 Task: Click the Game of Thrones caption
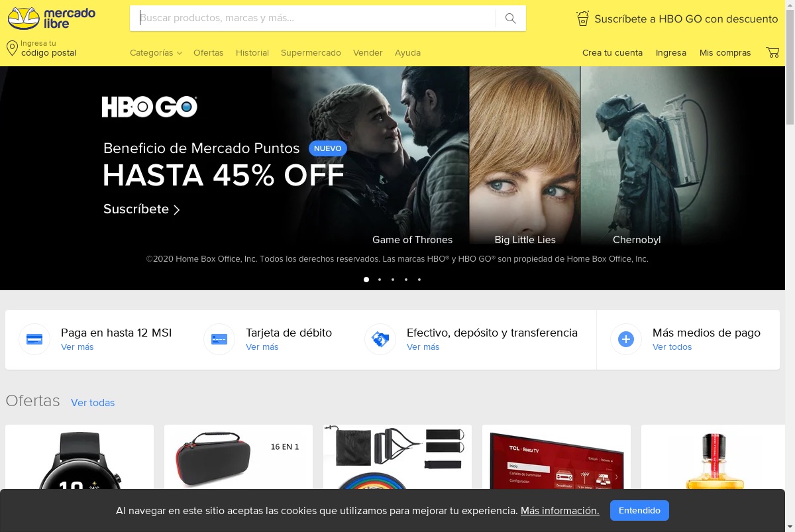point(412,240)
